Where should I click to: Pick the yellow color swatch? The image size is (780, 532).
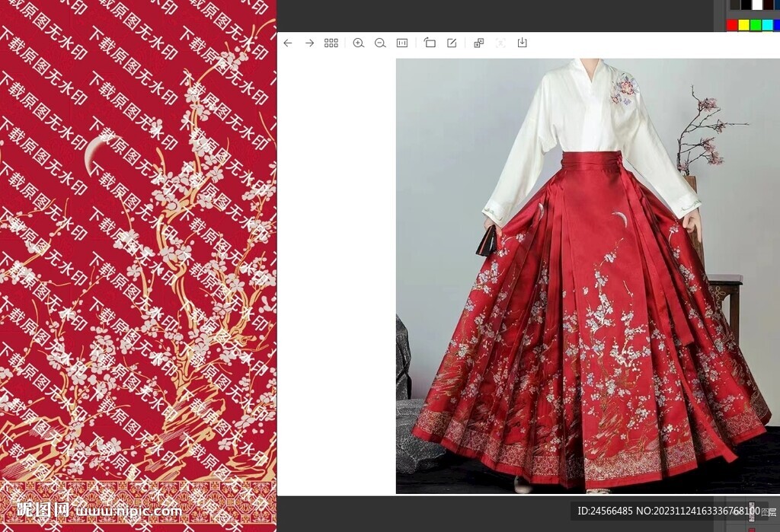pos(744,25)
